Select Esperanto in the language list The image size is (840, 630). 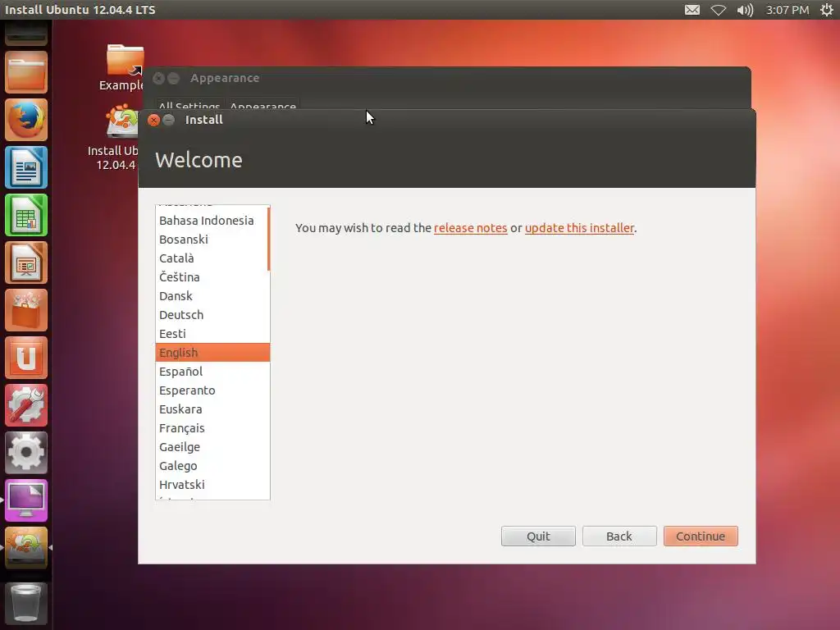tap(212, 390)
